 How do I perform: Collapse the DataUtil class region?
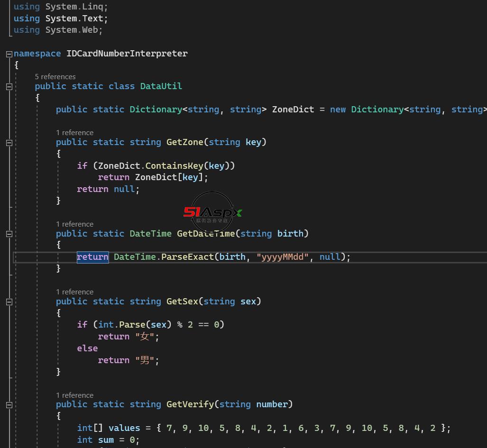[x=9, y=87]
